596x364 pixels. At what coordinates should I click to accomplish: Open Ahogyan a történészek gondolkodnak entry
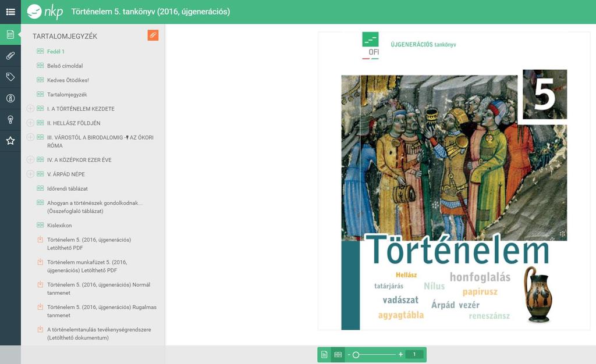[95, 207]
